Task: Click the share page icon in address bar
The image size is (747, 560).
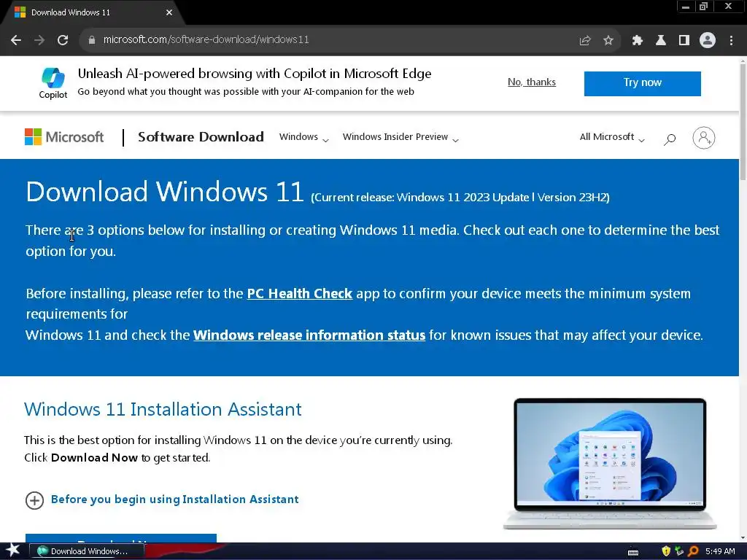Action: click(x=585, y=41)
